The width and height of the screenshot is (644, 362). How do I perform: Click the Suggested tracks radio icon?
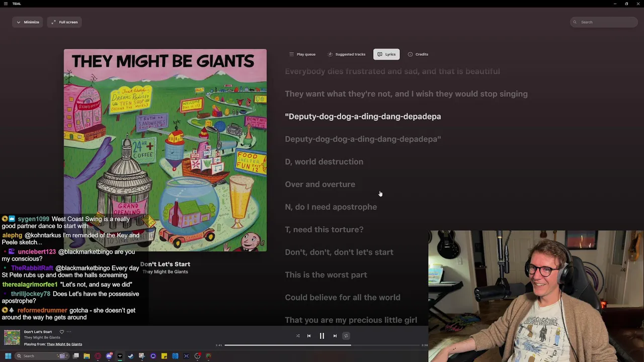[330, 54]
